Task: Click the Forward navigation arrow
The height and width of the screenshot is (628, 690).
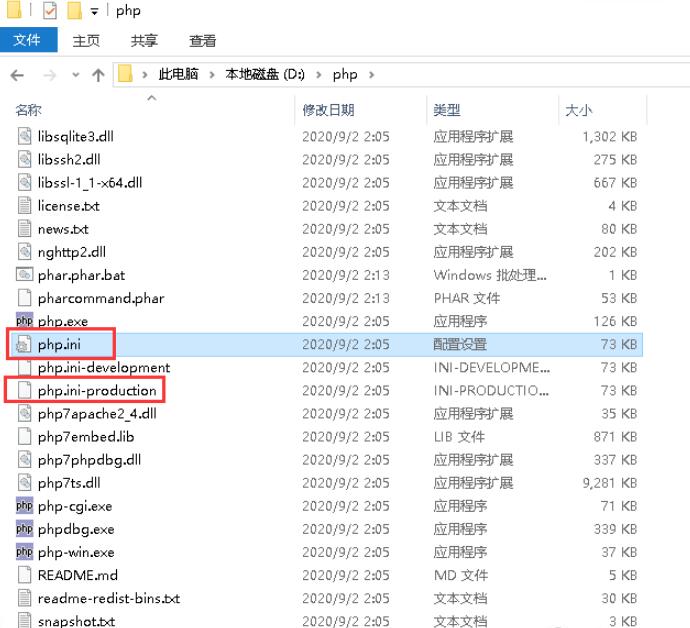Action: tap(49, 75)
